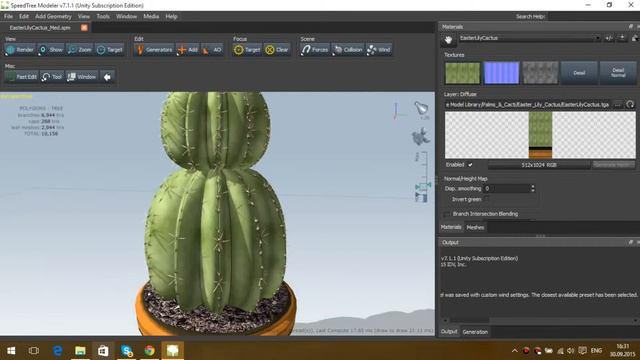Switch to the Materials tab
Screen dimensions: 640x360
coord(451,227)
